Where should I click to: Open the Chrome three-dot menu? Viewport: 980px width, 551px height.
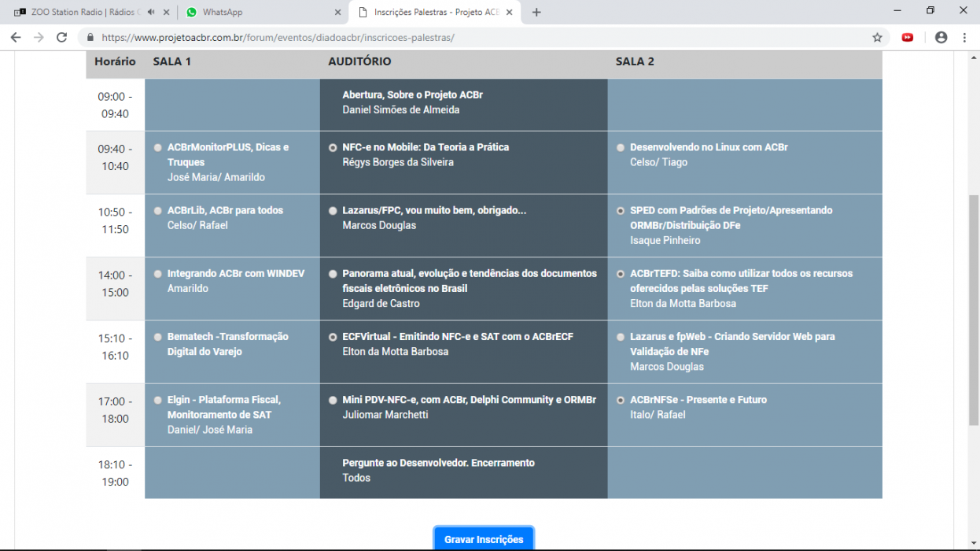pos(964,37)
